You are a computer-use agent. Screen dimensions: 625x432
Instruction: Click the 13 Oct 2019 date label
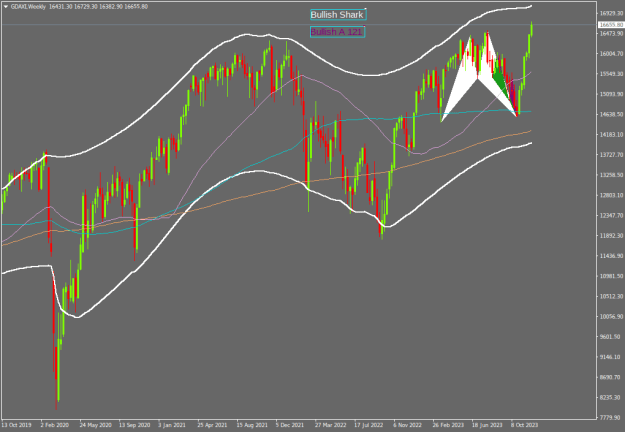click(16, 425)
